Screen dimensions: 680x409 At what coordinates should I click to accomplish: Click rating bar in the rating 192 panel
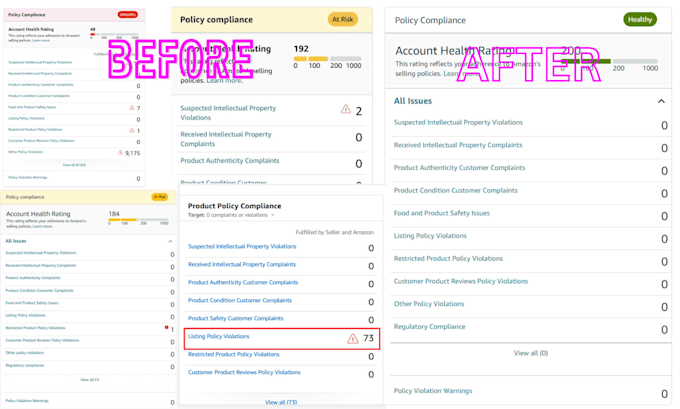(327, 59)
